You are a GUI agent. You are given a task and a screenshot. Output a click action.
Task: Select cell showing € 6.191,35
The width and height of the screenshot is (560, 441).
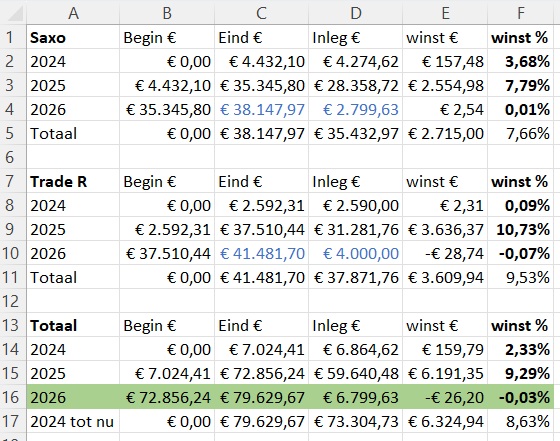pyautogui.click(x=445, y=373)
